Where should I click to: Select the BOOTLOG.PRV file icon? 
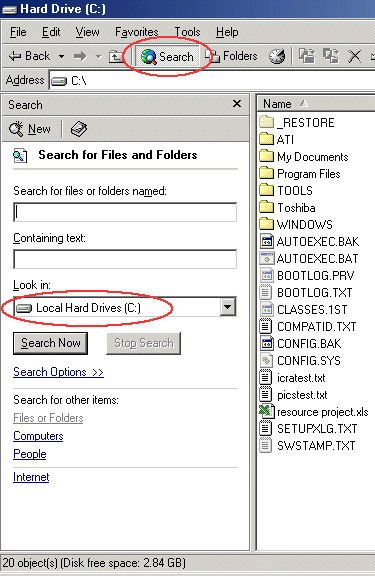(x=267, y=275)
